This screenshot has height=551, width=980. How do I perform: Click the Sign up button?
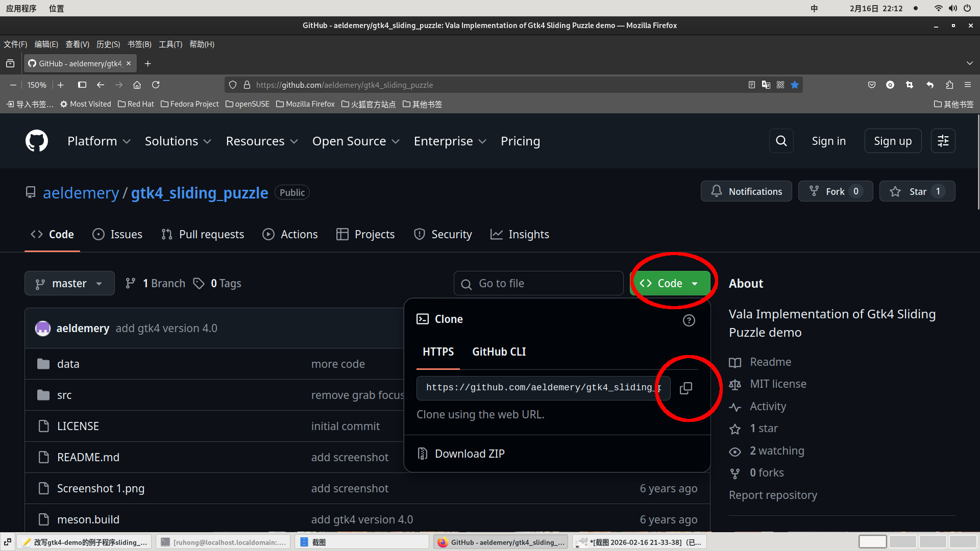pos(892,141)
